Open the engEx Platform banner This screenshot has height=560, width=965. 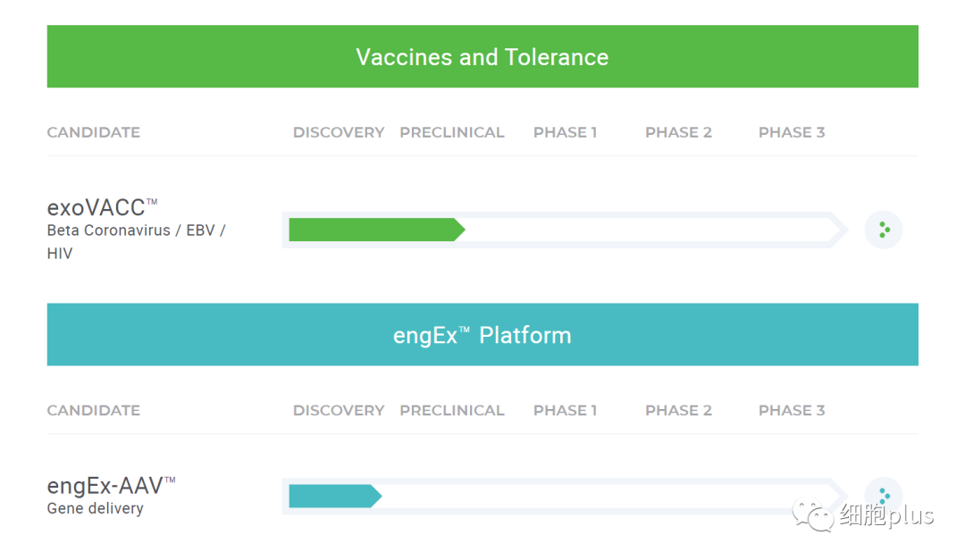click(482, 335)
